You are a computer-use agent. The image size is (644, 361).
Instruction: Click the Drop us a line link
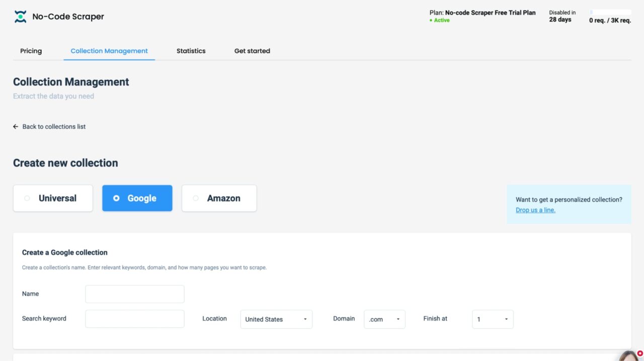[535, 210]
